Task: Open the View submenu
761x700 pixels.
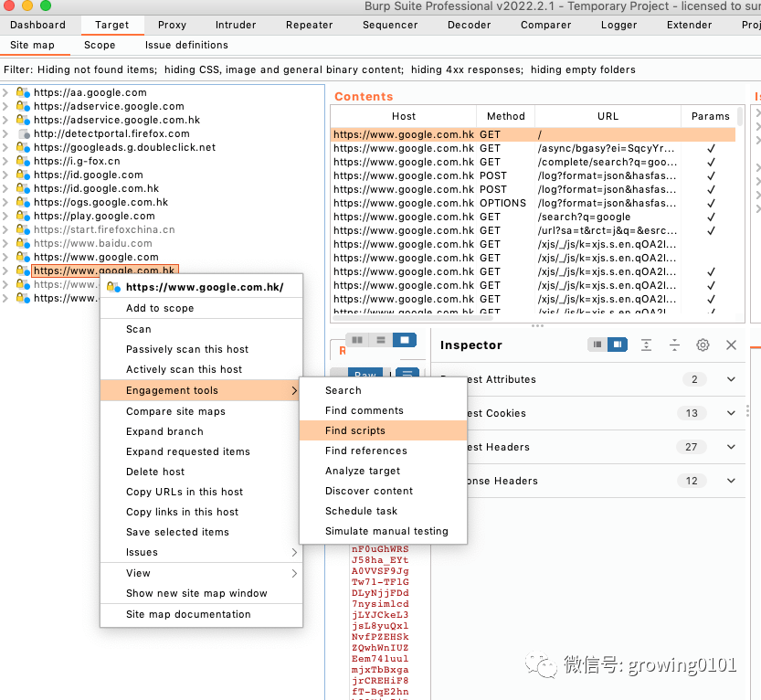Action: tap(201, 573)
